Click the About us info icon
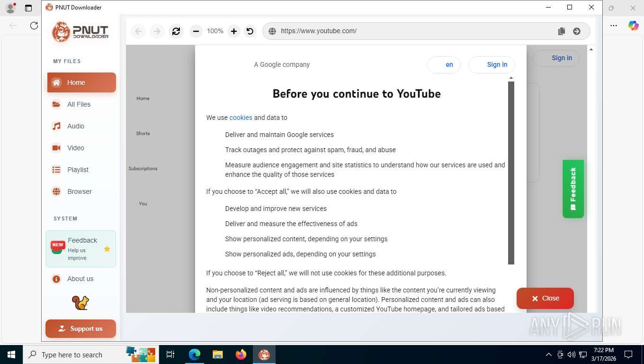 (x=56, y=279)
